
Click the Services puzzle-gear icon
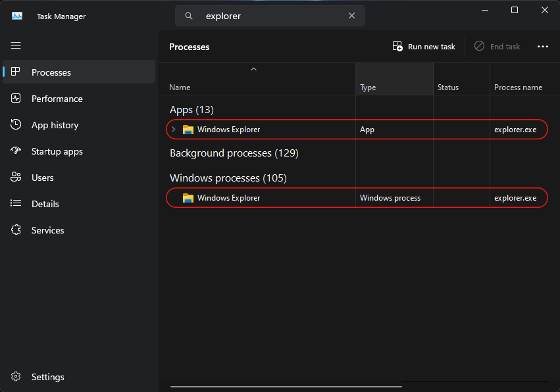[x=16, y=230]
